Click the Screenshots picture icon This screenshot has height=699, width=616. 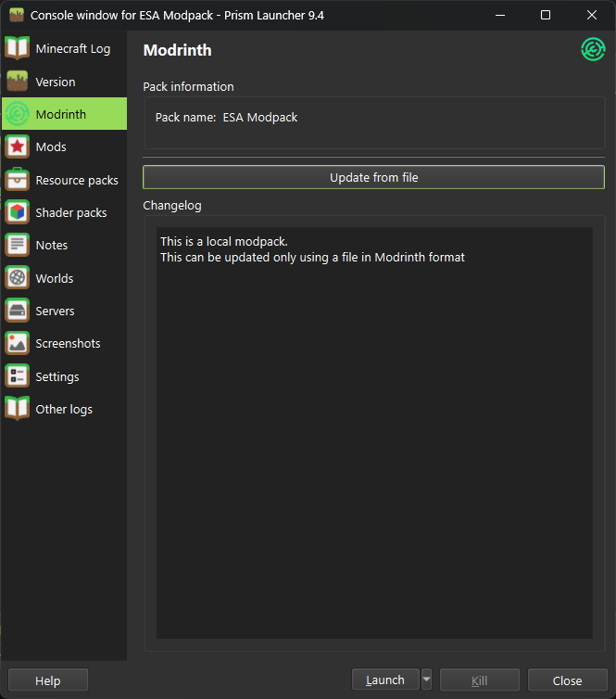coord(18,343)
